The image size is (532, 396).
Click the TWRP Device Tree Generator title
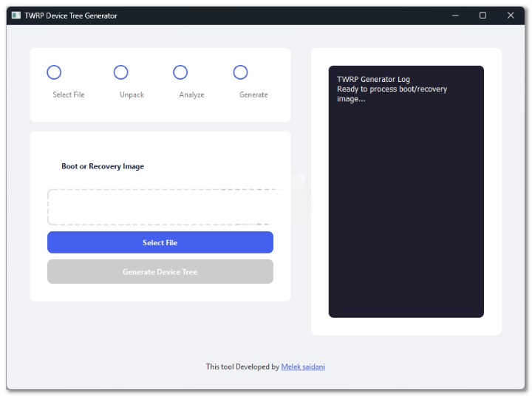71,16
